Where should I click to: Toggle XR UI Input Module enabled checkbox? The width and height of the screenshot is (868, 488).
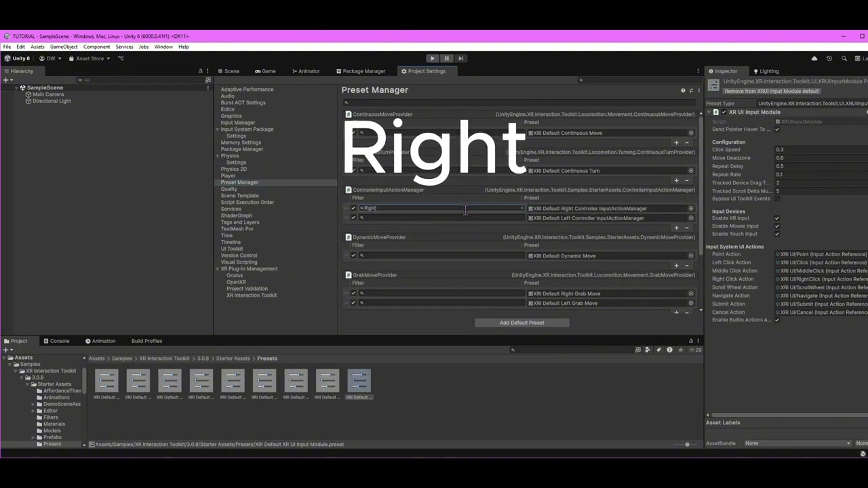point(724,112)
